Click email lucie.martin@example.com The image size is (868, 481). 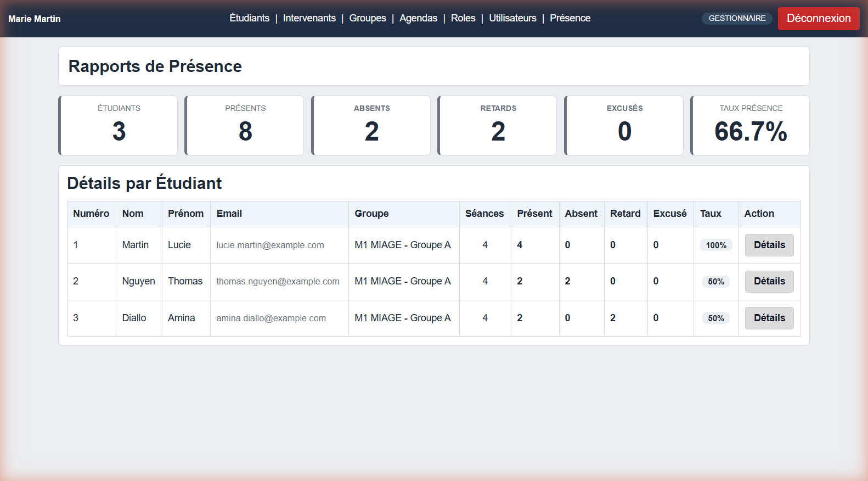(270, 245)
